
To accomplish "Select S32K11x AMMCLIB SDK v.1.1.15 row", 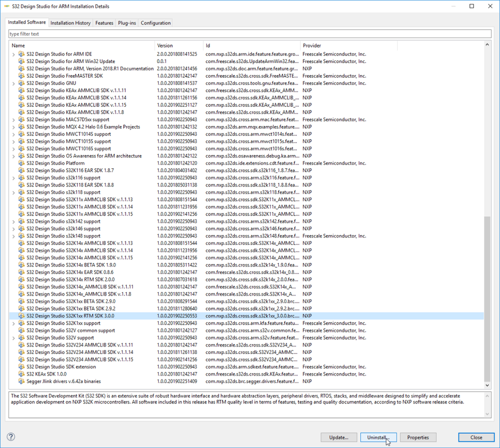I will point(246,214).
